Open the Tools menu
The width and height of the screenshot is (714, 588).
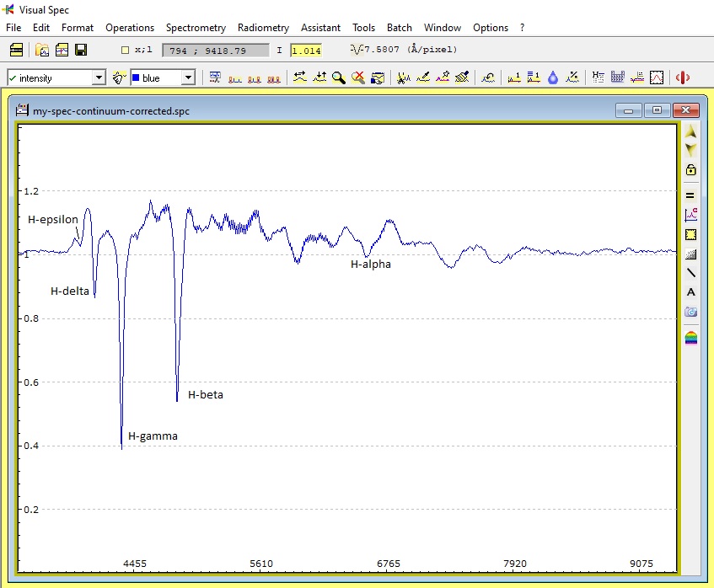[x=364, y=28]
